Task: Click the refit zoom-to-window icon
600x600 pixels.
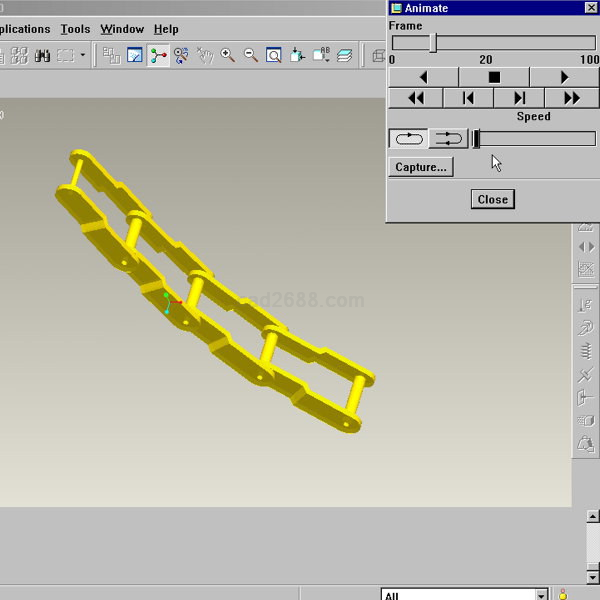Action: tap(273, 56)
